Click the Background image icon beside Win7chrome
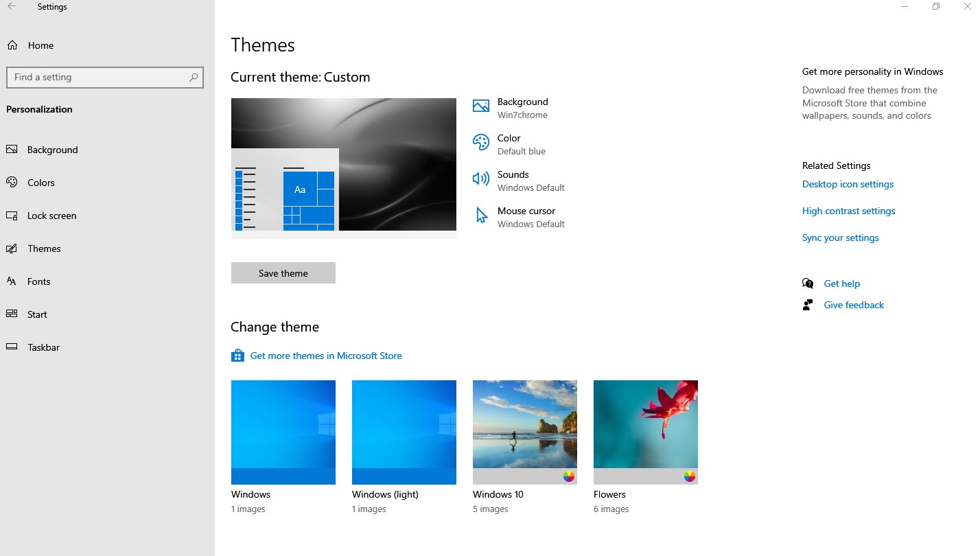Viewport: 980px width, 556px height. [481, 106]
